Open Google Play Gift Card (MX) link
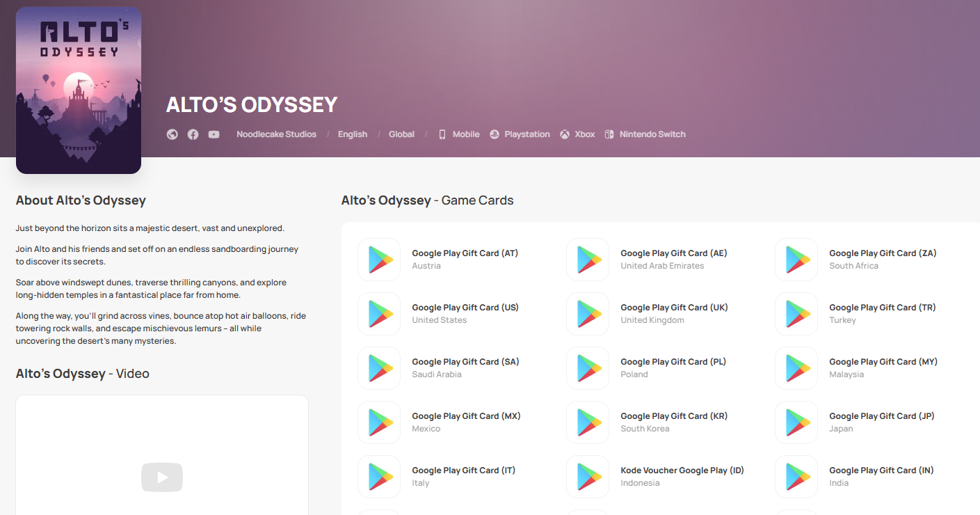The height and width of the screenshot is (515, 980). [466, 416]
